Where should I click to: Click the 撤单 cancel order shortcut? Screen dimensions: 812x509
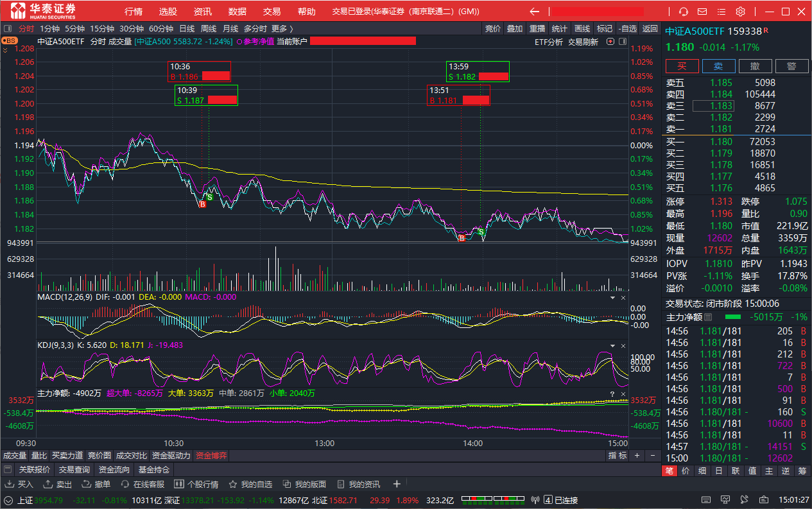[96, 484]
